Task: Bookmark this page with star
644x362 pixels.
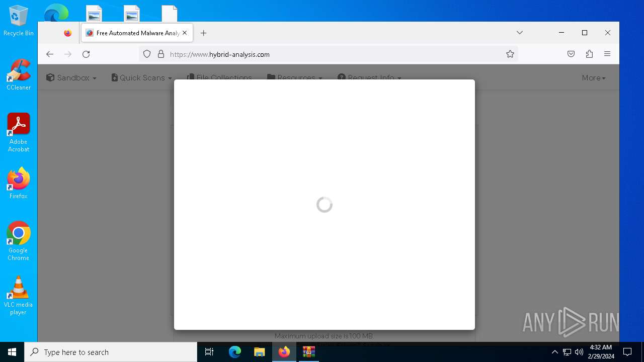Action: click(510, 54)
